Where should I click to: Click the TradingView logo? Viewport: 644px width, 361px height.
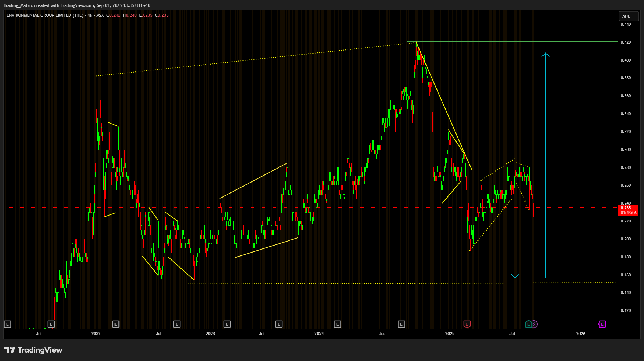click(33, 350)
